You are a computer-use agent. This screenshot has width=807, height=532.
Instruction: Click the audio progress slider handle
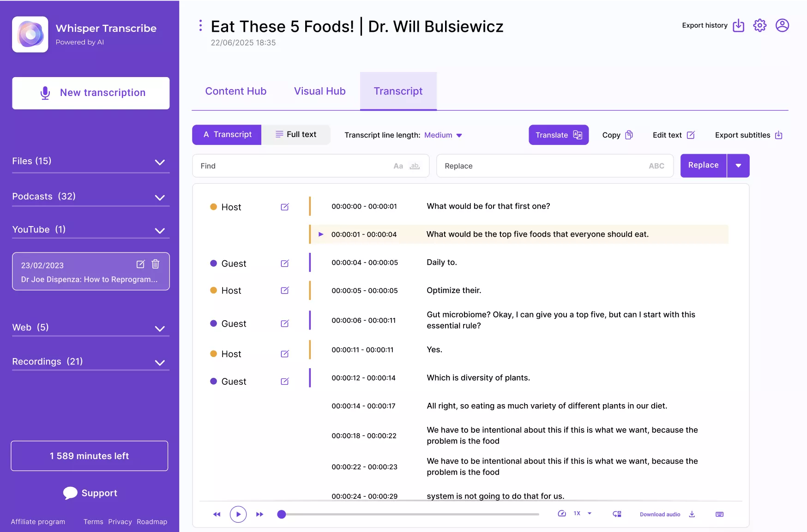click(x=282, y=514)
